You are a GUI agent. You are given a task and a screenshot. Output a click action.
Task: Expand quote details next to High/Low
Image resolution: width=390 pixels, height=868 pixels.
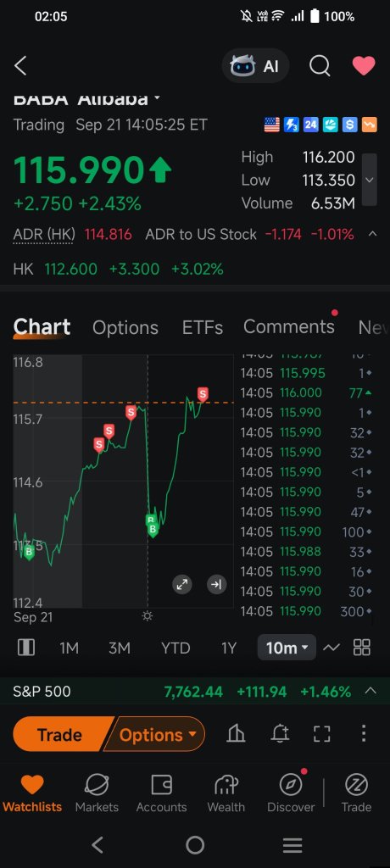click(370, 180)
